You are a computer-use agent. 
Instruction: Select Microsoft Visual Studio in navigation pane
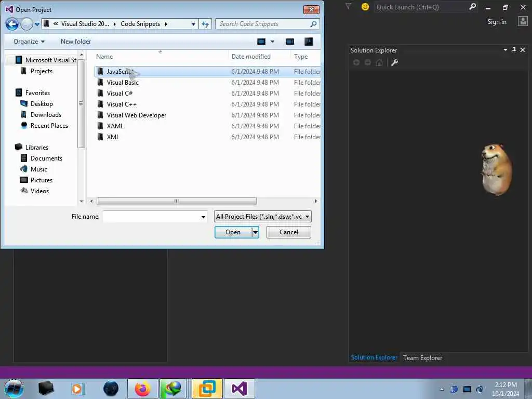point(46,60)
